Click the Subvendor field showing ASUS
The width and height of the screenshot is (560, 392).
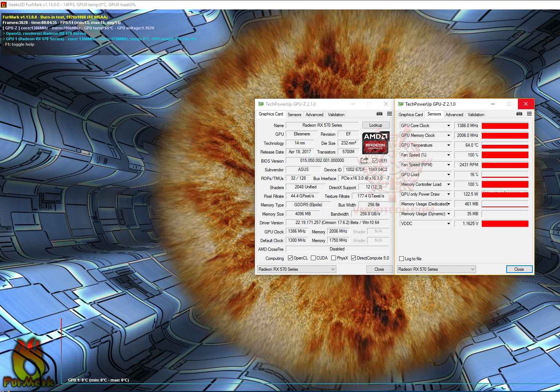point(303,170)
